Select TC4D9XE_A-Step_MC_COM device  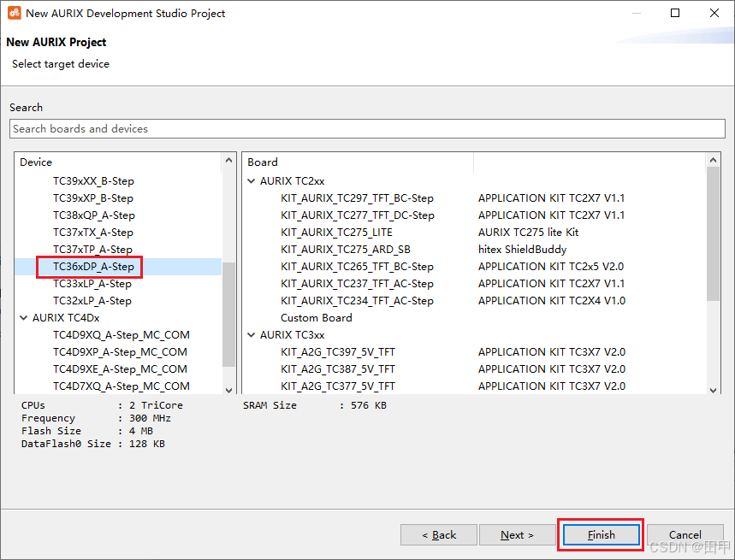point(120,369)
